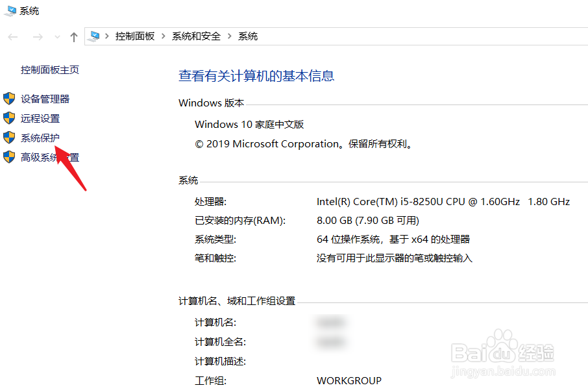Click the shield icon beside 设备管理器

8,99
